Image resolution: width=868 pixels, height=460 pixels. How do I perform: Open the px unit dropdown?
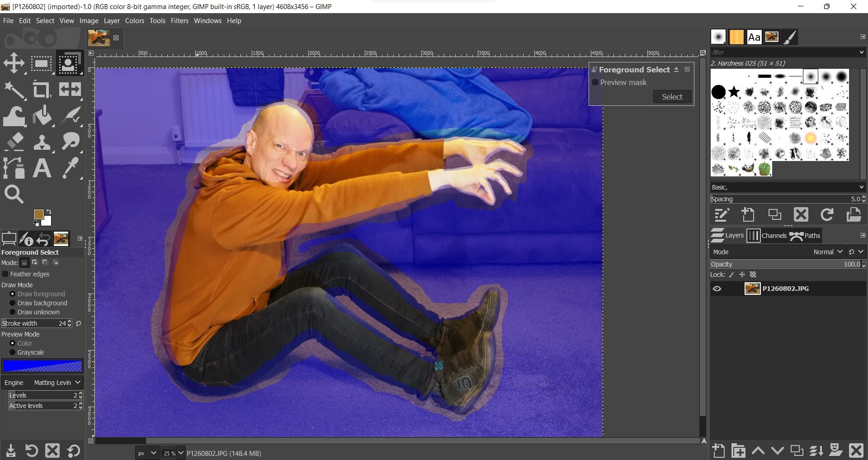(147, 453)
